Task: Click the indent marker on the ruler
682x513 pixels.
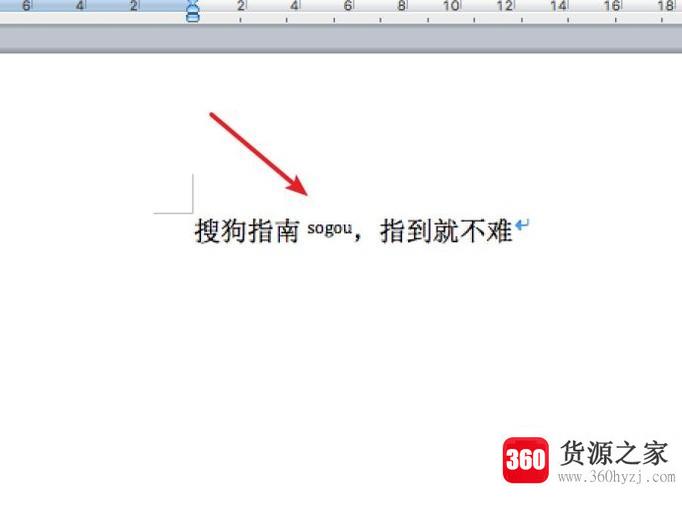Action: click(x=193, y=11)
